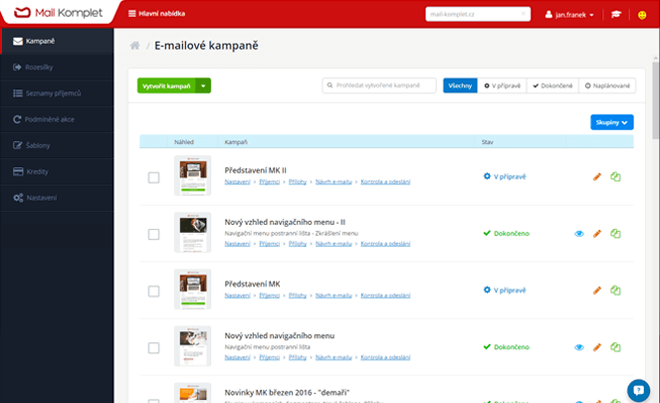Open Nastavení in the sidebar
660x403 pixels.
(57, 198)
